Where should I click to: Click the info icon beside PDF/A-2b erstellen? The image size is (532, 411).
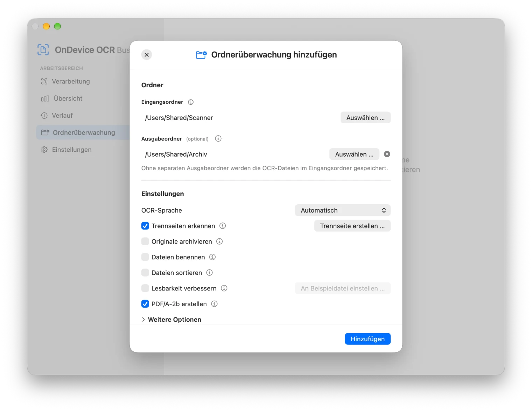[215, 304]
